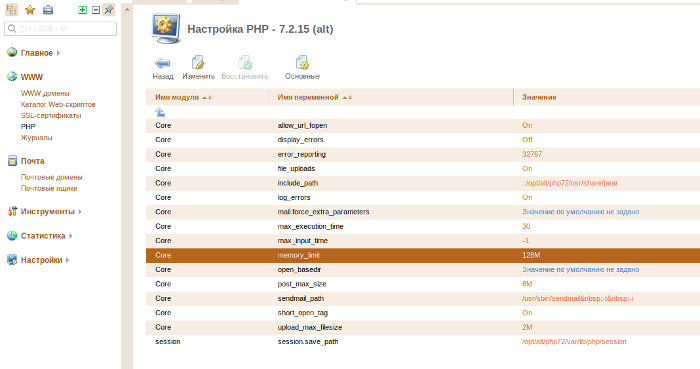Open Почтовые домены menu item
Image resolution: width=700 pixels, height=369 pixels.
(x=51, y=177)
